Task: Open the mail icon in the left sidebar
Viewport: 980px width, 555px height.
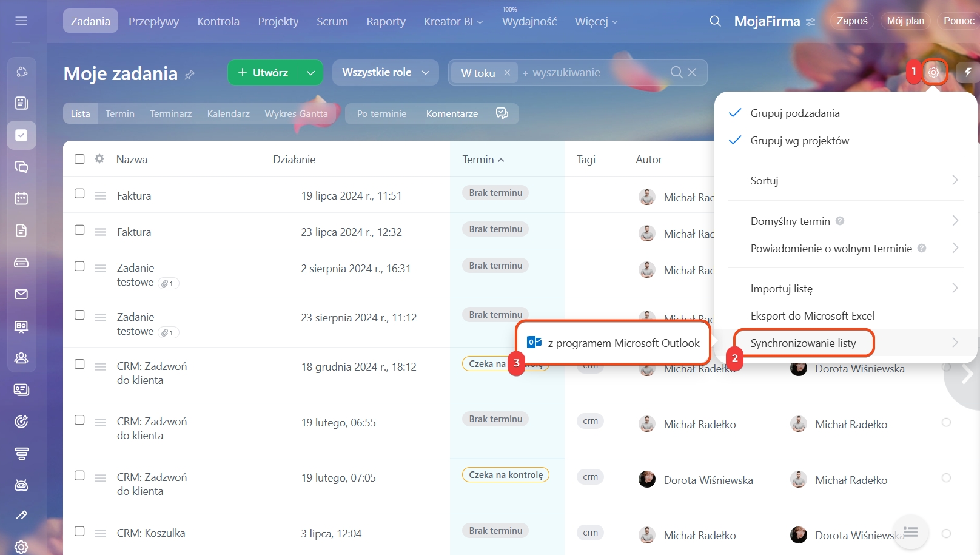Action: point(21,294)
